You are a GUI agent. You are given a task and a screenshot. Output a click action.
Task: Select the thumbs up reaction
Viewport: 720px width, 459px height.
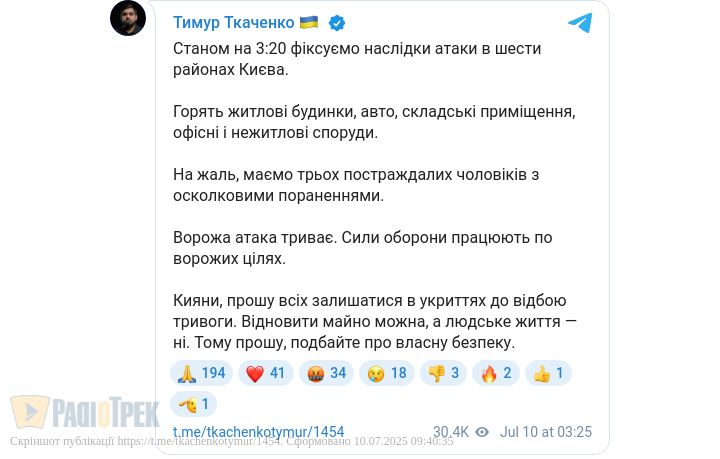tap(548, 374)
